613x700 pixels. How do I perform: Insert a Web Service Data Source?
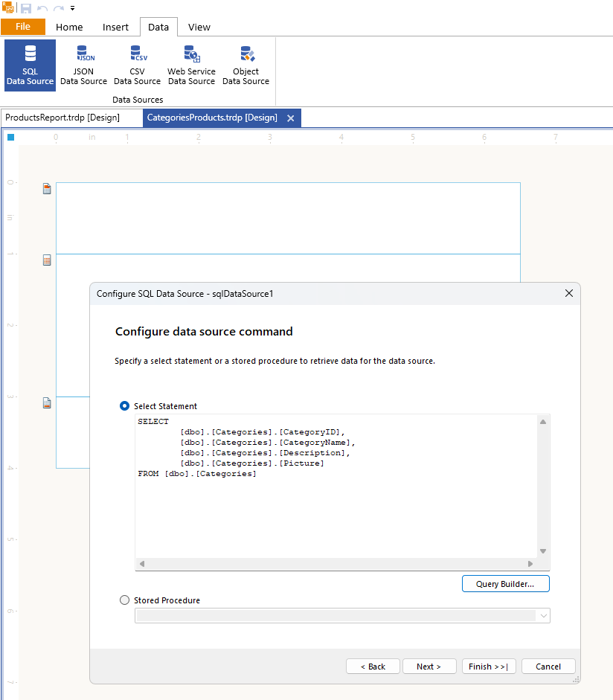coord(191,65)
